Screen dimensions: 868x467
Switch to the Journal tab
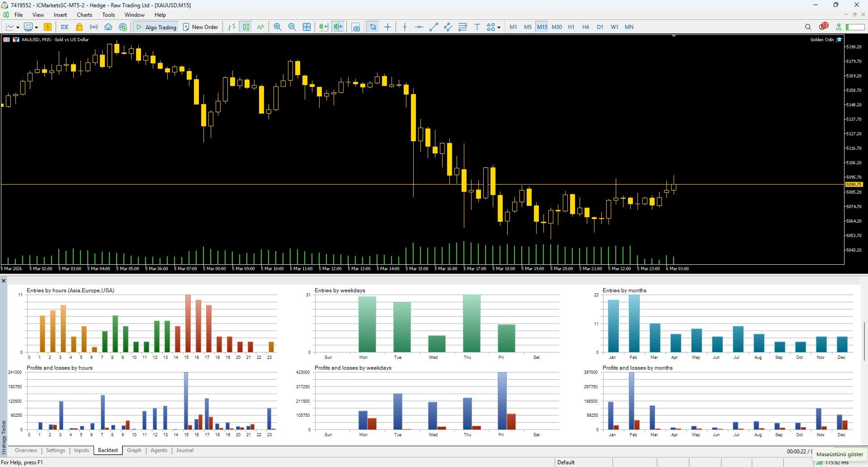[x=184, y=450]
